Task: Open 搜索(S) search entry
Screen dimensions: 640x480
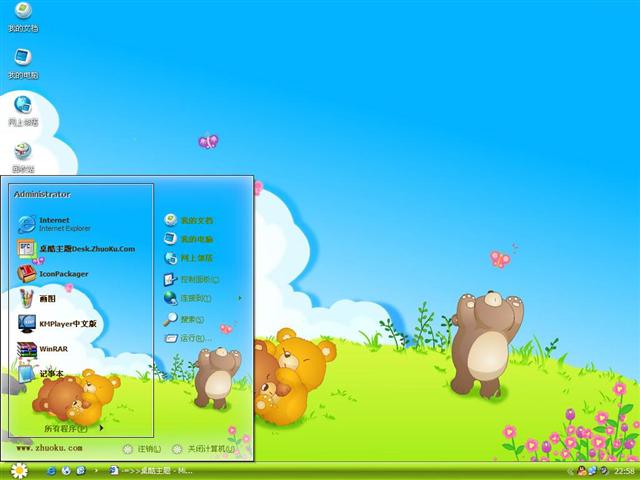Action: 183,319
